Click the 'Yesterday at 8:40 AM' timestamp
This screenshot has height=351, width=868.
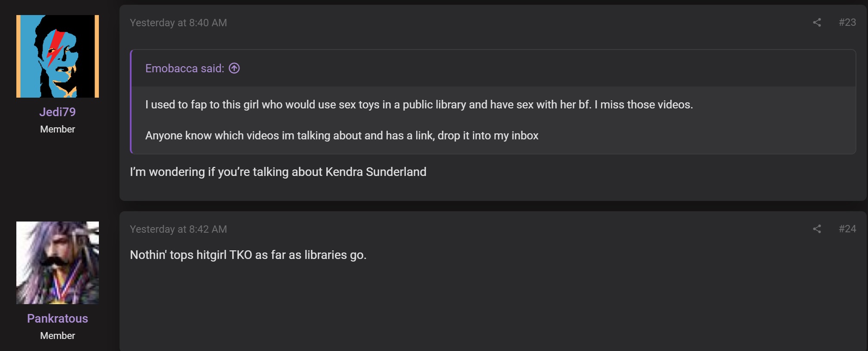[x=178, y=23]
